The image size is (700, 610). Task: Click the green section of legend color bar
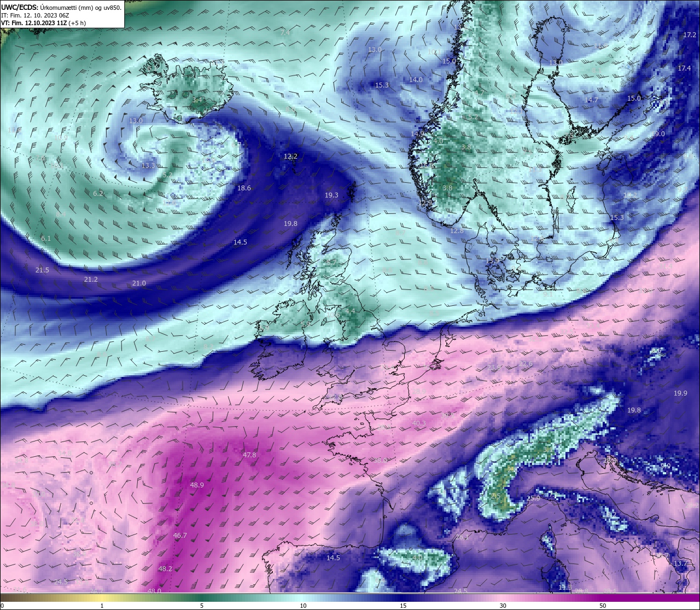[202, 597]
